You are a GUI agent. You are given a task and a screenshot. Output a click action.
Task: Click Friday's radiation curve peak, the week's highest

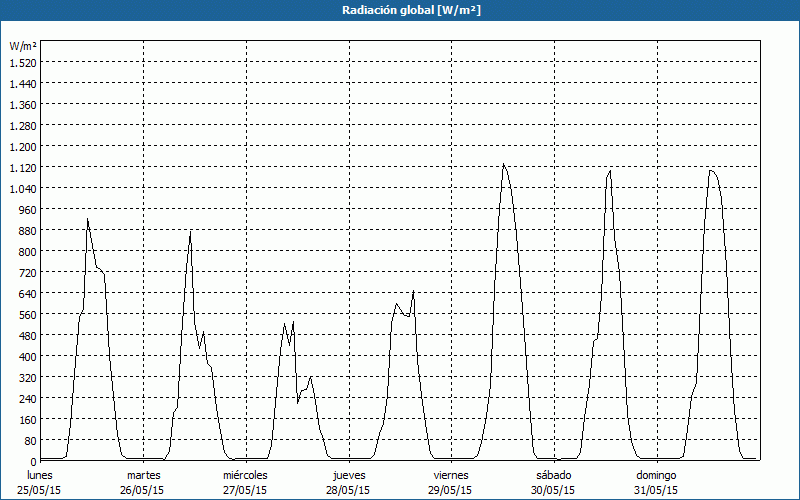click(504, 164)
